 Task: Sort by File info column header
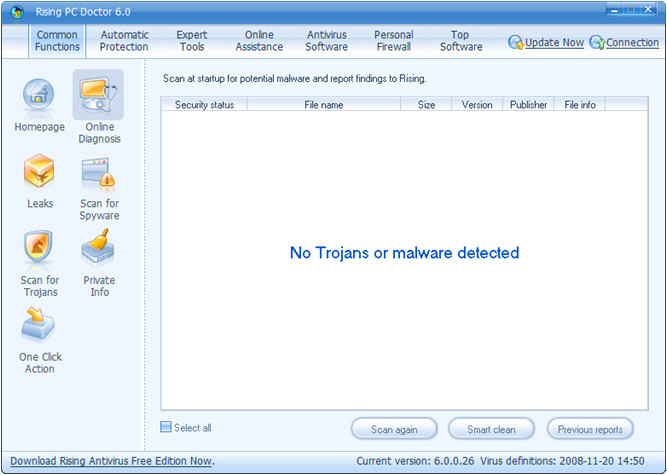[580, 105]
